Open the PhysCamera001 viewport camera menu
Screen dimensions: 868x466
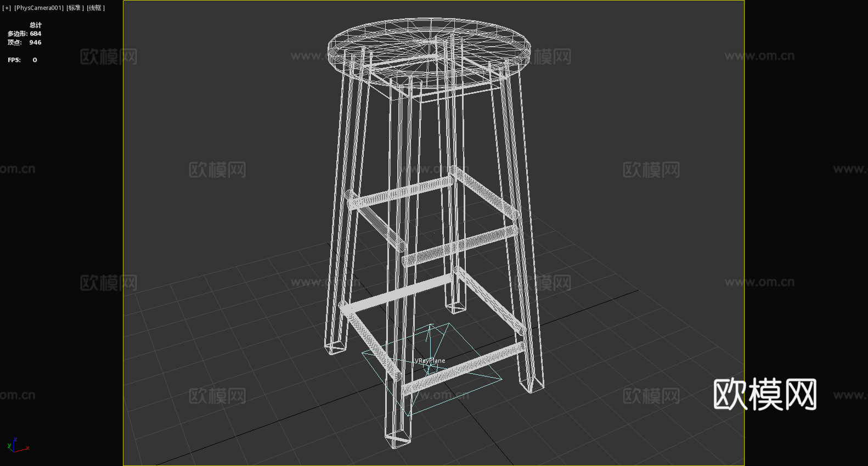(39, 8)
